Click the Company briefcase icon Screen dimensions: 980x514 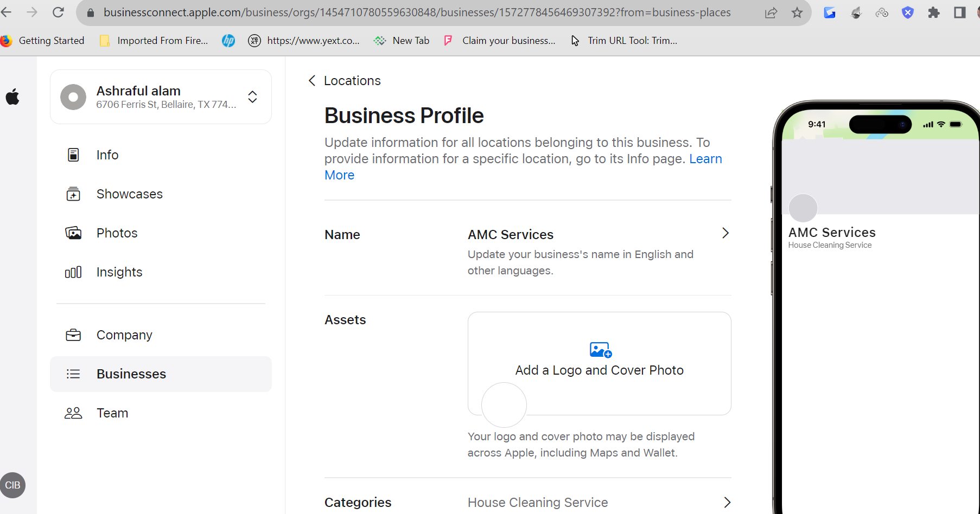73,335
